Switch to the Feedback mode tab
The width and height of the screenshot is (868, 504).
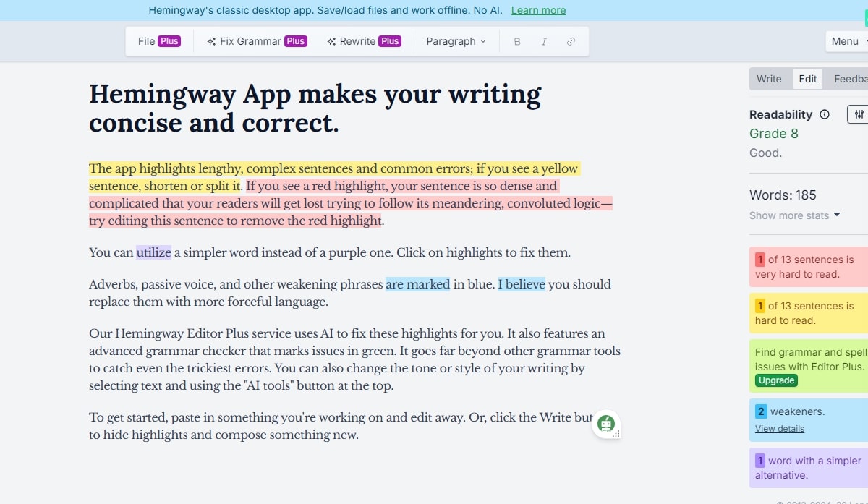click(x=851, y=79)
